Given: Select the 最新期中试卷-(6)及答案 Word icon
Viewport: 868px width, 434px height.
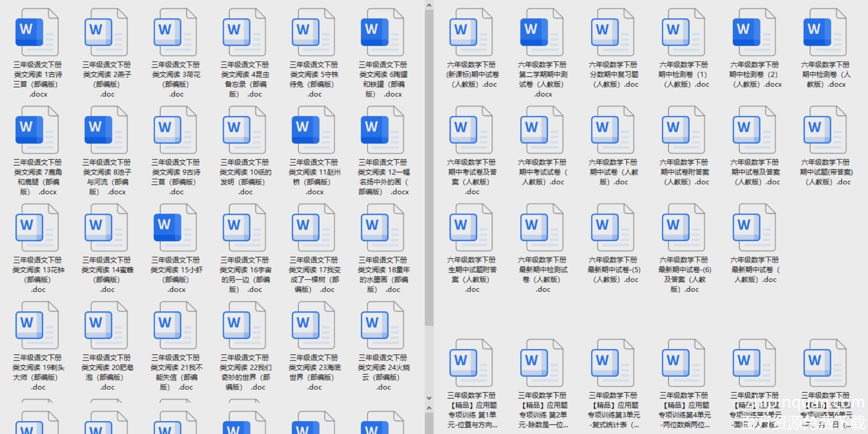Looking at the screenshot, I should 684,228.
